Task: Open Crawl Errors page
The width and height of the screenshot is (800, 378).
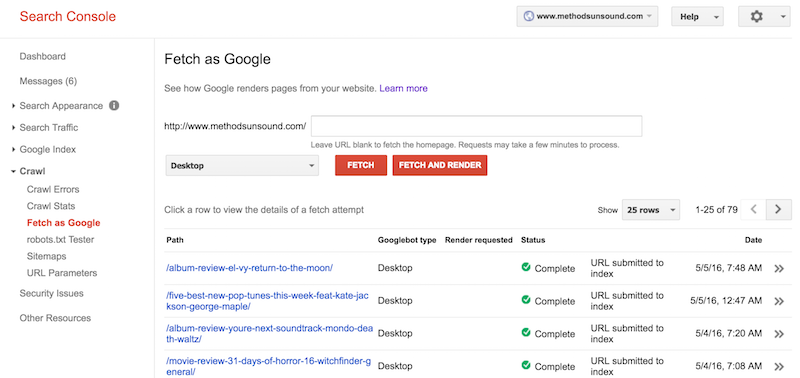Action: pyautogui.click(x=53, y=189)
